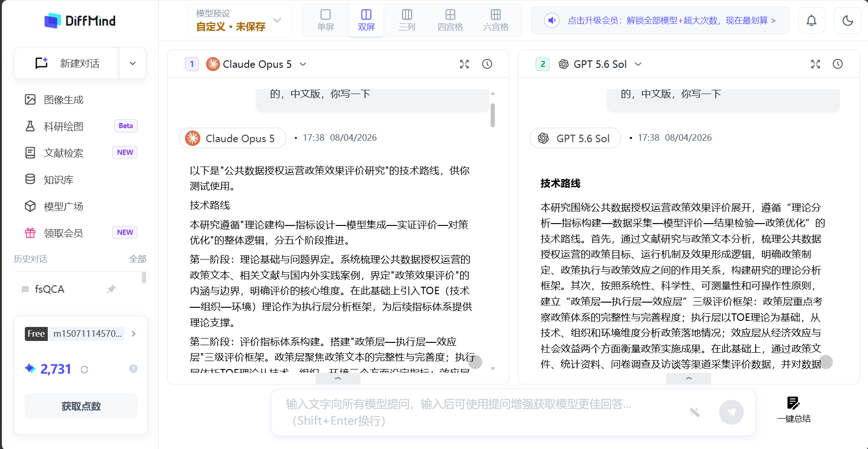
Task: Click the DiffMind logo
Action: tap(80, 21)
